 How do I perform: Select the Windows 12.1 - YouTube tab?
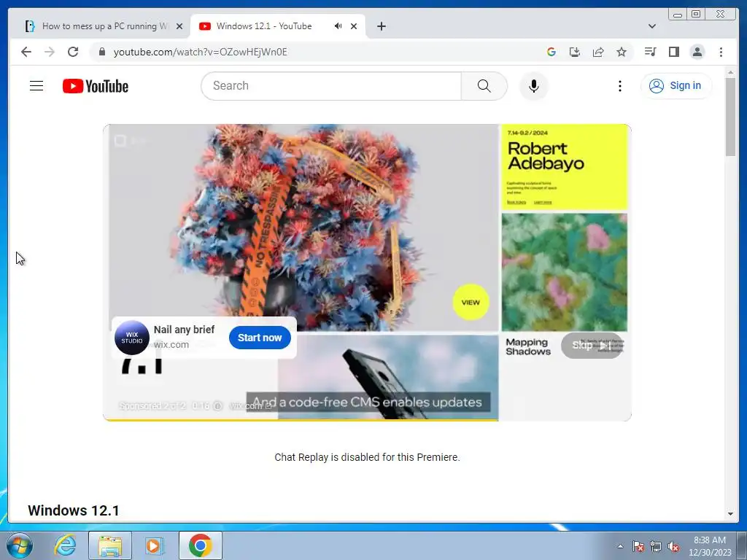(x=263, y=26)
